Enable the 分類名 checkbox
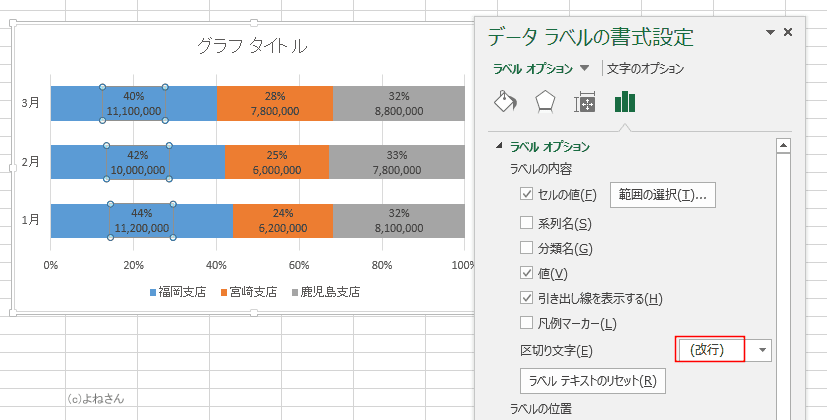The height and width of the screenshot is (420, 827). click(526, 247)
